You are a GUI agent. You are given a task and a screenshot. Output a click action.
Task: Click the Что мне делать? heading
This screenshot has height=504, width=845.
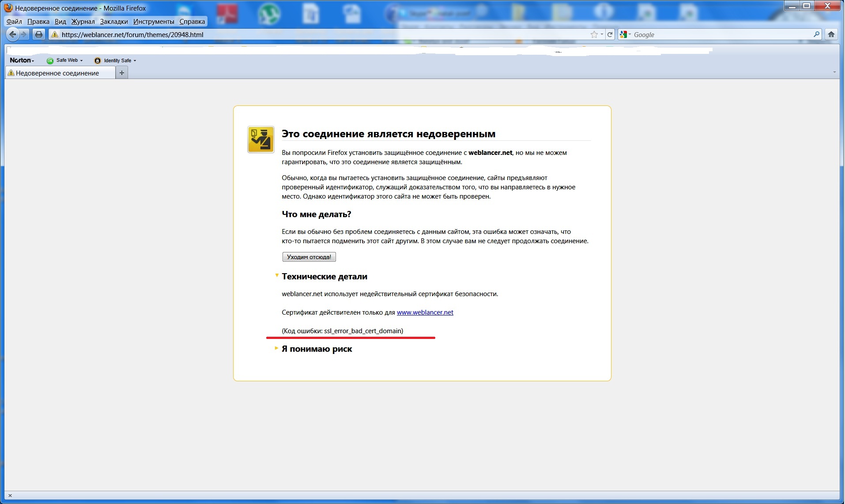(317, 214)
